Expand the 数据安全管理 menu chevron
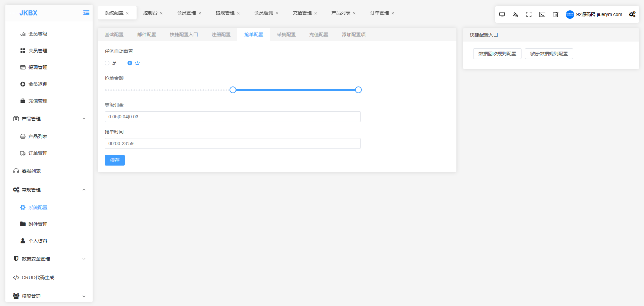Image resolution: width=644 pixels, height=306 pixels. click(84, 259)
